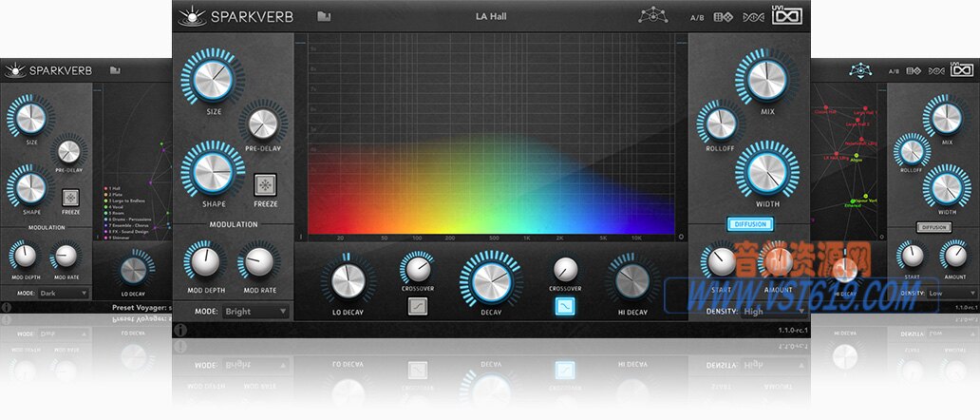Click mutate DNA icon in right window
The width and height of the screenshot is (980, 420).
click(x=936, y=71)
